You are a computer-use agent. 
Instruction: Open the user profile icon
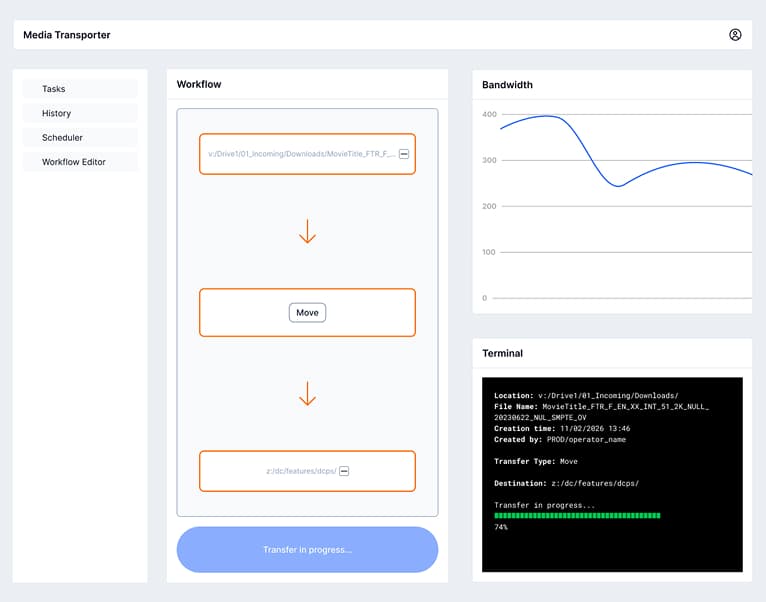click(x=735, y=35)
